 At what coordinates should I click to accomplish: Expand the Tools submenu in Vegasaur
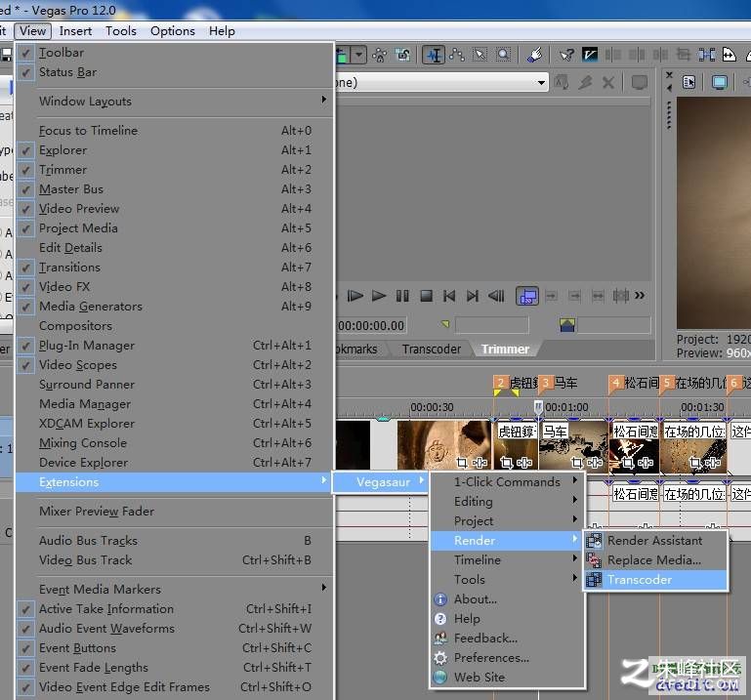click(x=507, y=580)
